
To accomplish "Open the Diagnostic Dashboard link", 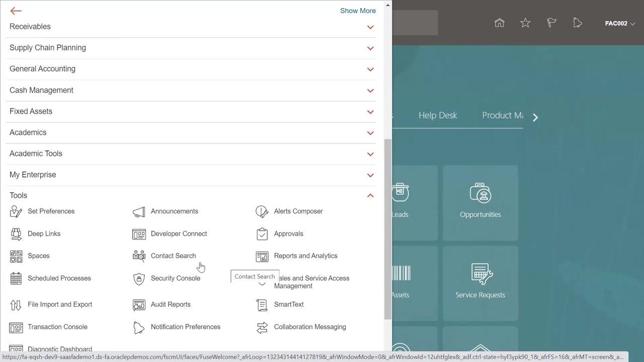I will [x=60, y=349].
